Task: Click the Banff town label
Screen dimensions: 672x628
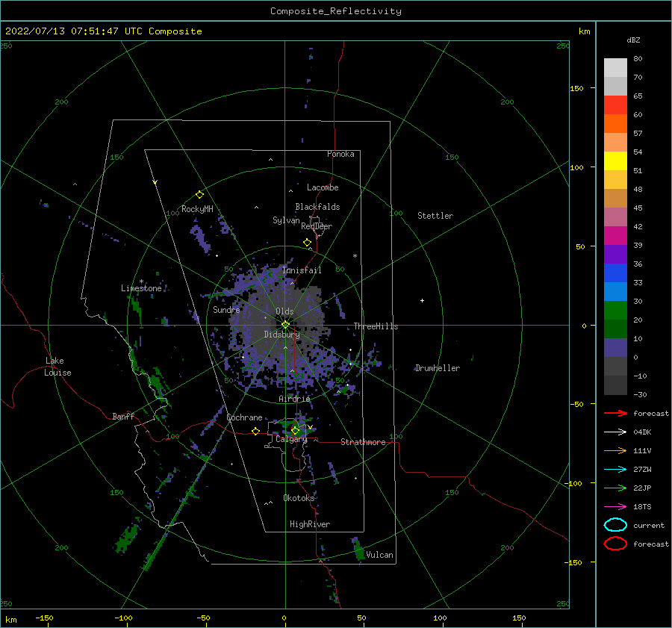Action: coord(123,416)
